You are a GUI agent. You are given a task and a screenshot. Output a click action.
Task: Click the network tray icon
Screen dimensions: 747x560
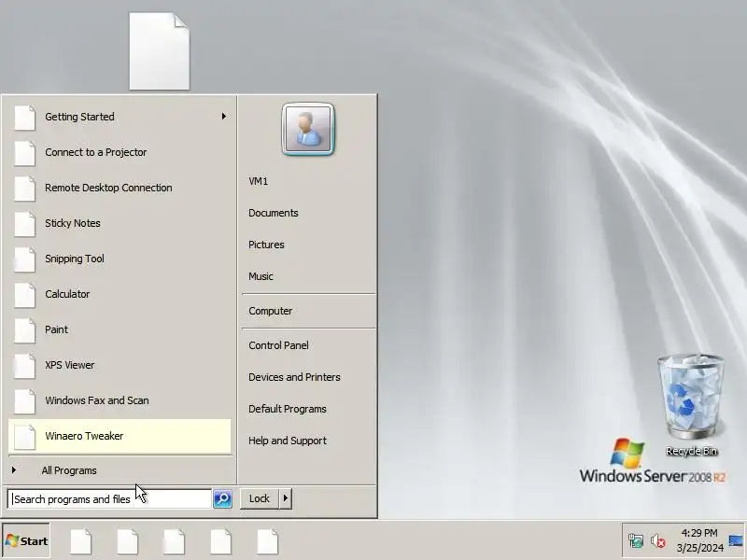point(636,541)
